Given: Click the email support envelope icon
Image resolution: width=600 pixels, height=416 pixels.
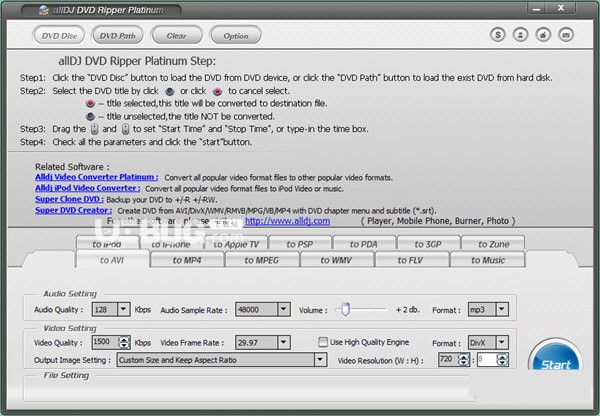Looking at the screenshot, I should [566, 35].
